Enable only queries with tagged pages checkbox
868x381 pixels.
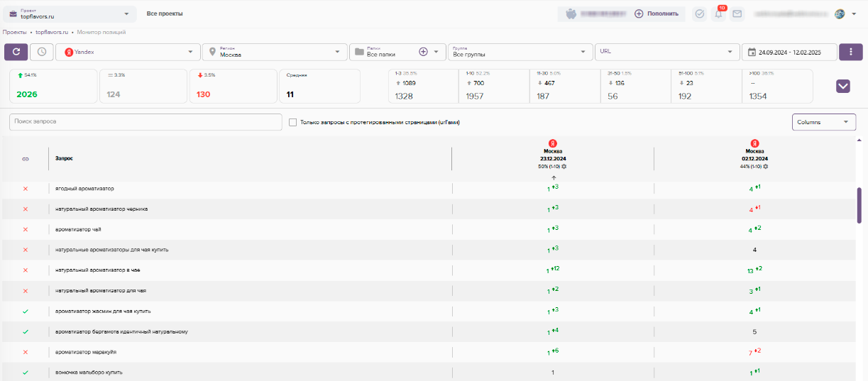292,122
